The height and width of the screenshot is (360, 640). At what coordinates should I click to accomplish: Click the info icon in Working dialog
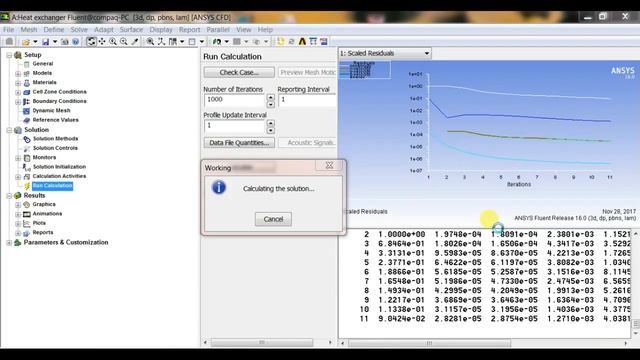(x=219, y=187)
